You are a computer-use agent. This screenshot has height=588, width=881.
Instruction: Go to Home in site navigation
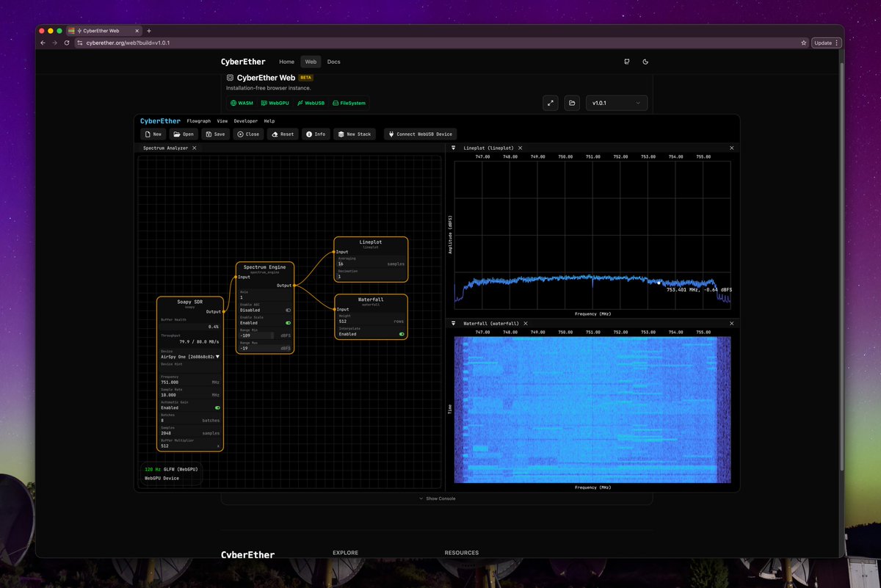(x=286, y=62)
